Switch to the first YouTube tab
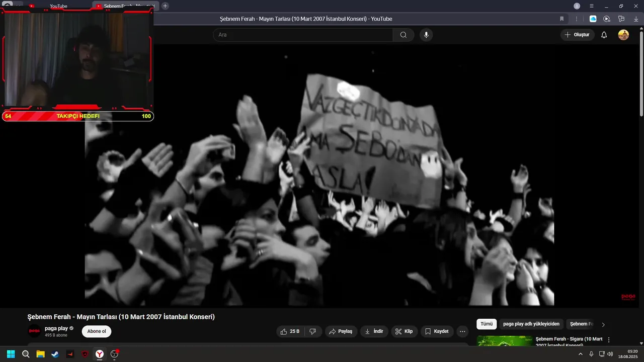 pyautogui.click(x=58, y=6)
